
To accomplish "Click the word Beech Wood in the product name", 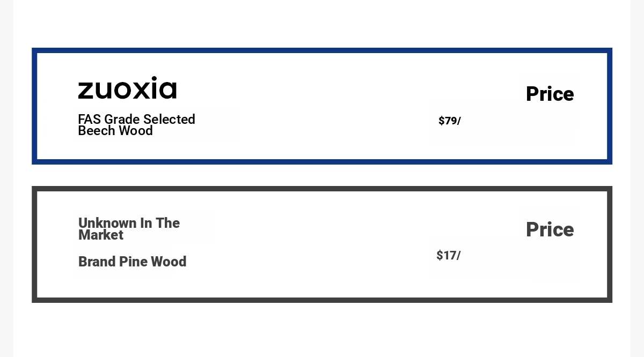I will [x=115, y=131].
